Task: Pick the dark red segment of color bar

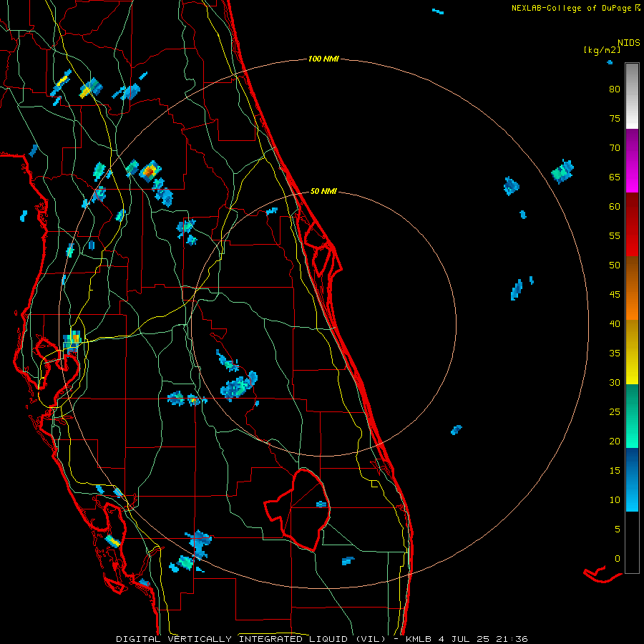Action: click(632, 225)
